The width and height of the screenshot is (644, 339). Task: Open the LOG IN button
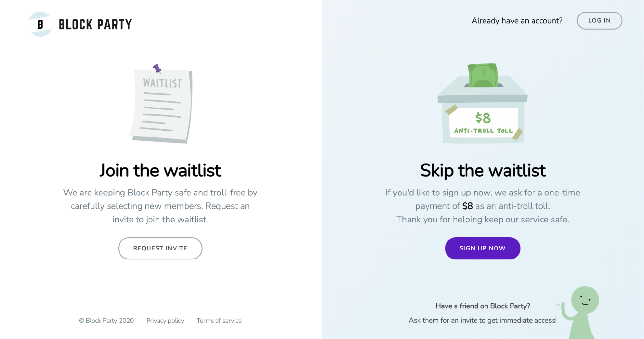coord(599,21)
